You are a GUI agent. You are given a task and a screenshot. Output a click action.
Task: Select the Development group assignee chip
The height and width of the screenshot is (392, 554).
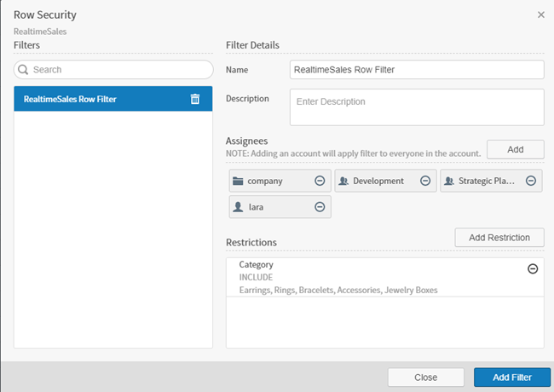click(377, 181)
